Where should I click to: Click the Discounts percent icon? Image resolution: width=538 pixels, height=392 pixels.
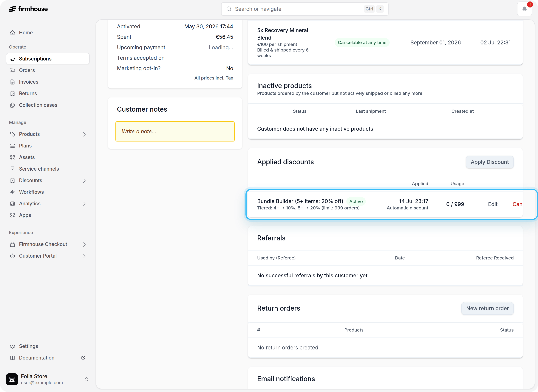[x=13, y=180]
